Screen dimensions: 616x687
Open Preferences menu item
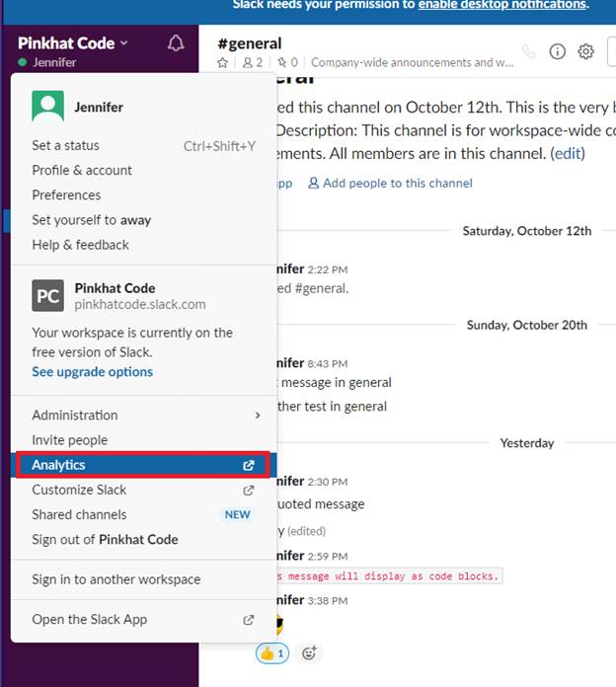point(144,195)
